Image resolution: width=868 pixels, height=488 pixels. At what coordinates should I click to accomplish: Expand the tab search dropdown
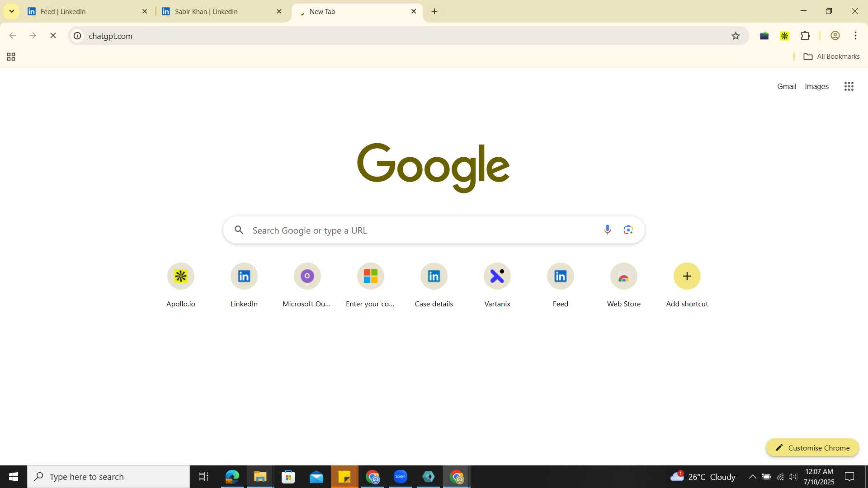(x=12, y=11)
